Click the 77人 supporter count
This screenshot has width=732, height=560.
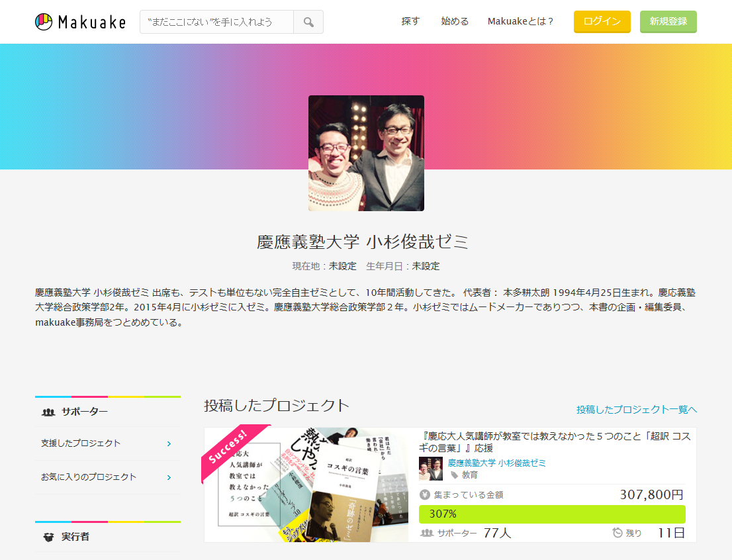tap(497, 533)
